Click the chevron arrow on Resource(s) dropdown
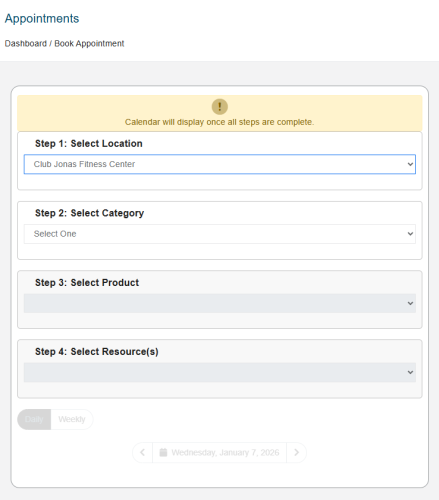The image size is (439, 500). pos(410,372)
